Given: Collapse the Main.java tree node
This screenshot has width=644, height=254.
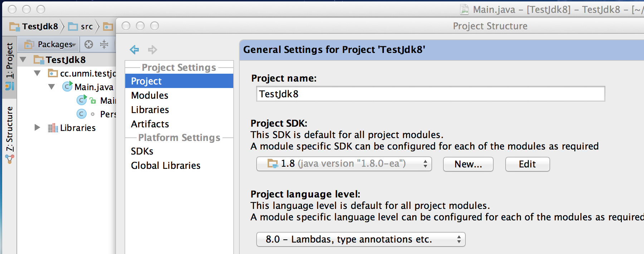Looking at the screenshot, I should pos(52,87).
